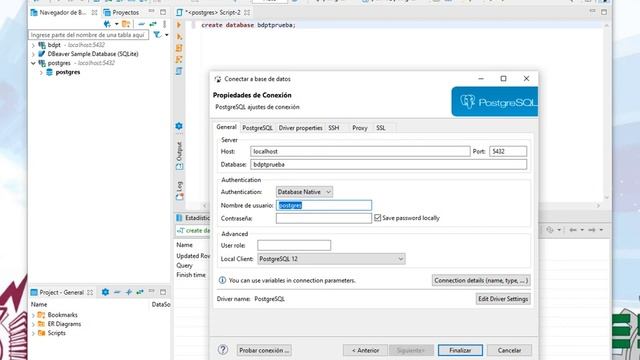The width and height of the screenshot is (640, 360).
Task: Click the new connection plug icon in navigator toolbar
Action: [x=107, y=24]
